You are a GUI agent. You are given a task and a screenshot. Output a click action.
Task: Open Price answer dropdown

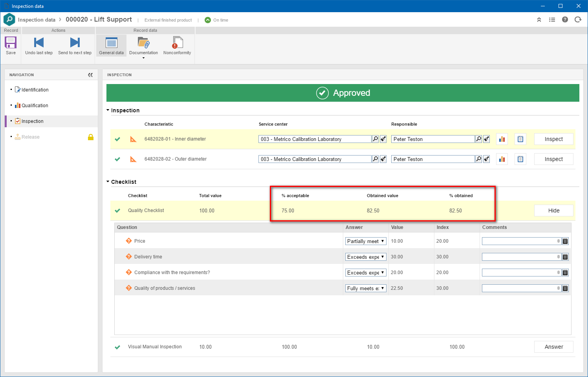click(366, 241)
